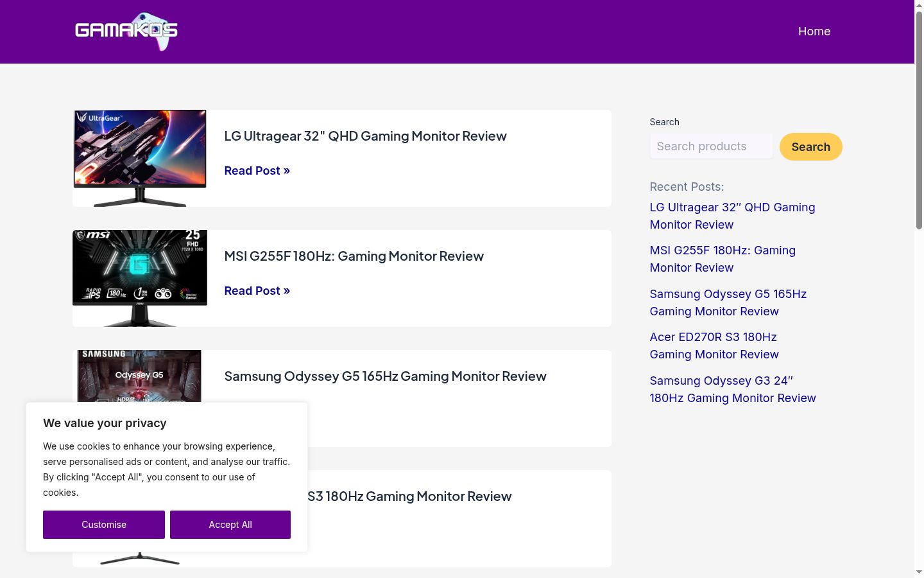Open LG Ultragear 32" QHD post title
Viewport: 924px width, 578px height.
point(365,136)
